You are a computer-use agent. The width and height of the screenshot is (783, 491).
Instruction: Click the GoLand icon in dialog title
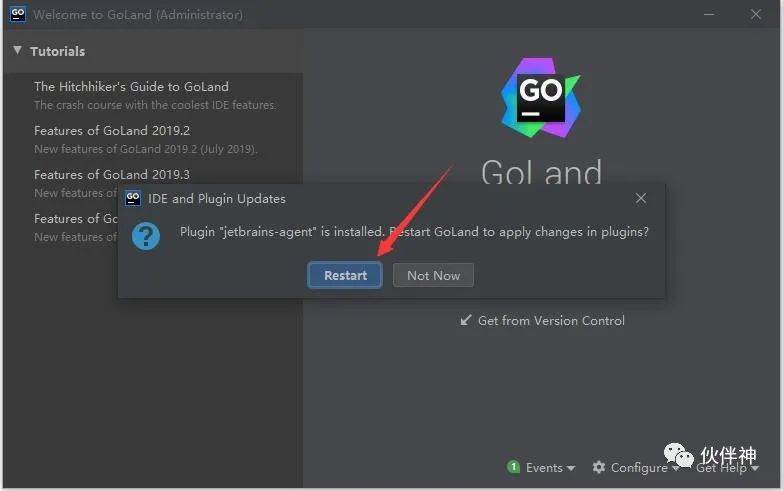click(x=133, y=198)
